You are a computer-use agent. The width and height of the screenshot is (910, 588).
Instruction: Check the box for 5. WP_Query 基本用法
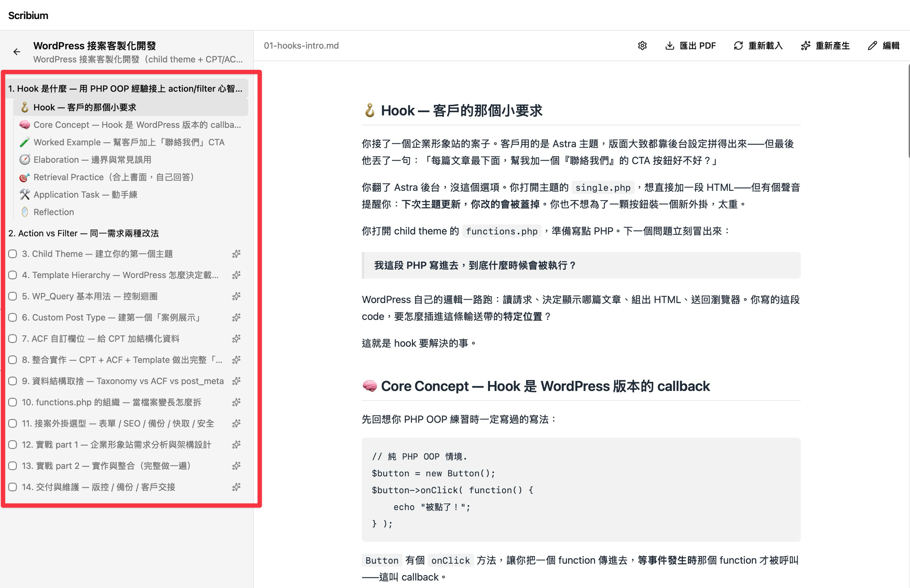click(x=13, y=296)
